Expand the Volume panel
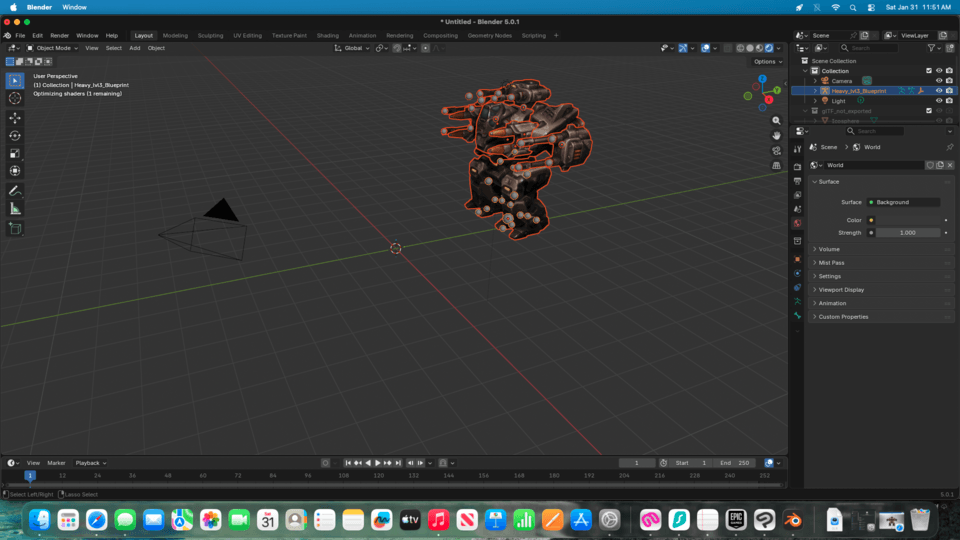This screenshot has height=540, width=960. pyautogui.click(x=881, y=249)
